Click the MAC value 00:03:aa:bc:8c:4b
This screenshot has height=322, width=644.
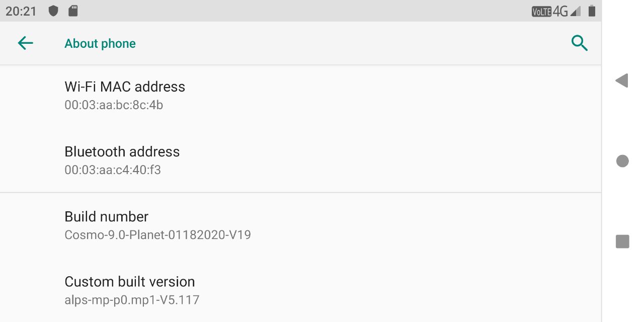click(x=114, y=105)
